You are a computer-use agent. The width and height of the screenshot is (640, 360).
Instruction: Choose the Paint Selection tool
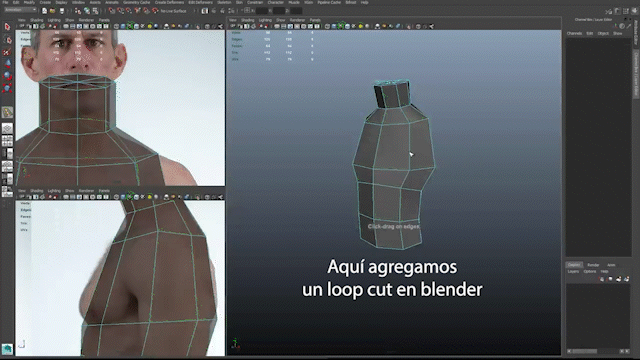coord(7,52)
